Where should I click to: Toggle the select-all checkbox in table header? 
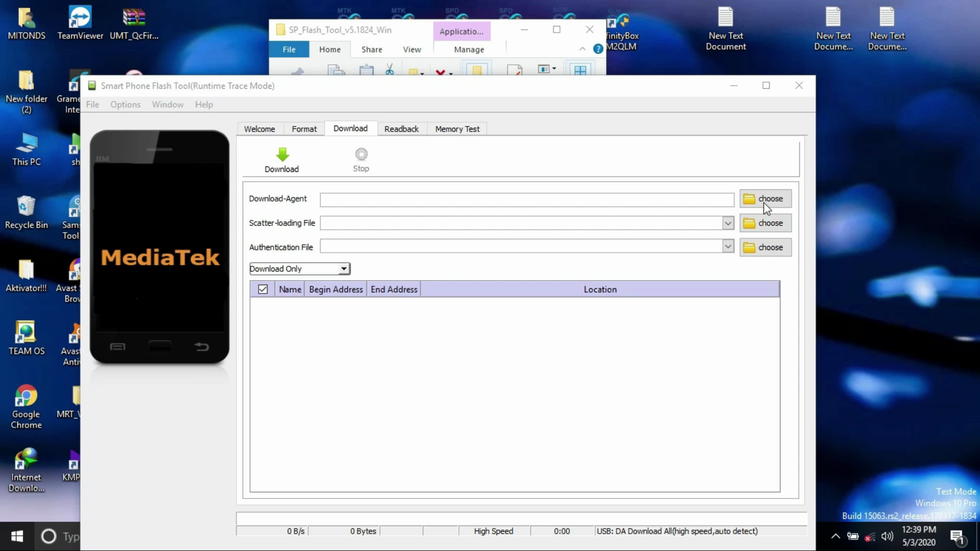[x=263, y=289]
